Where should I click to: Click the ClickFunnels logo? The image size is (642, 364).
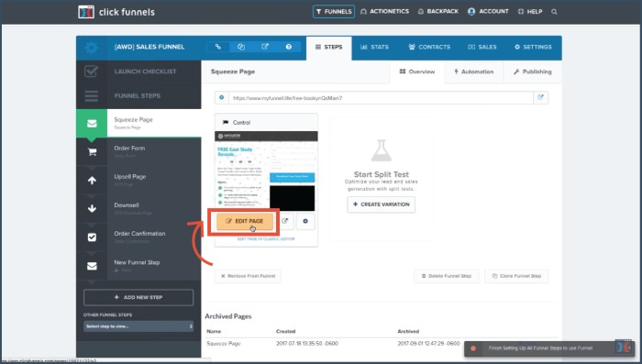coord(116,12)
